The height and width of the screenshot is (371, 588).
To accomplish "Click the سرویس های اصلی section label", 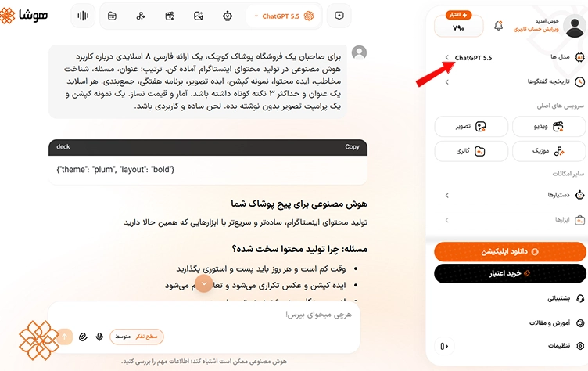I will pos(561,106).
